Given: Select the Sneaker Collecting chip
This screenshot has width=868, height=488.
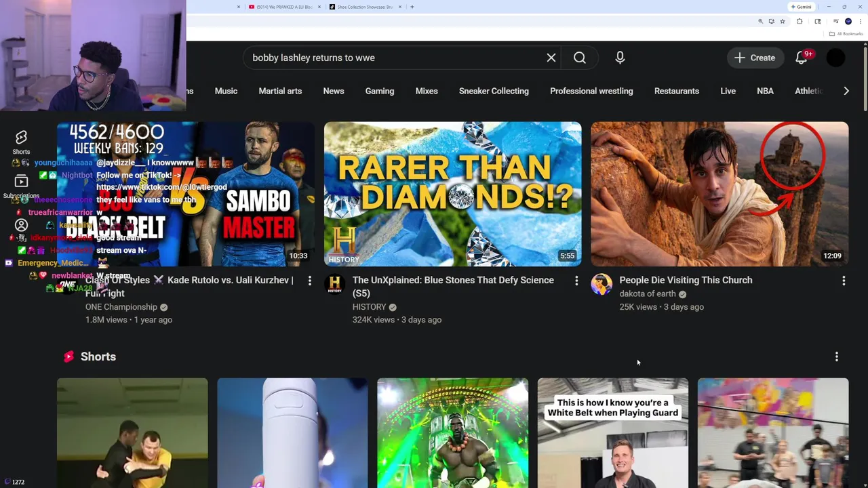Looking at the screenshot, I should [494, 91].
